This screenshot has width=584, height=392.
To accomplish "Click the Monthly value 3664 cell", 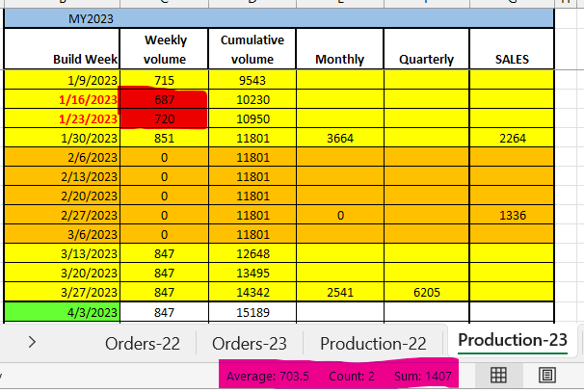I will pos(339,138).
